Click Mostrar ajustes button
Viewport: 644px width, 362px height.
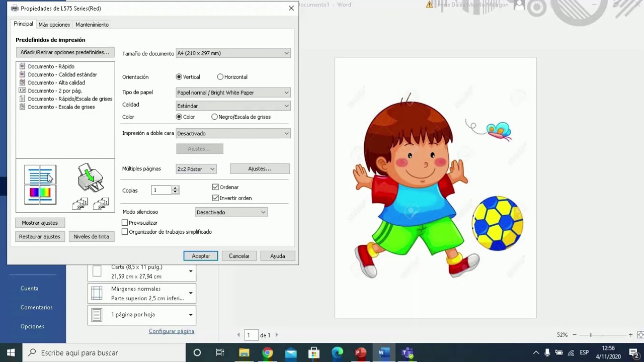[40, 223]
